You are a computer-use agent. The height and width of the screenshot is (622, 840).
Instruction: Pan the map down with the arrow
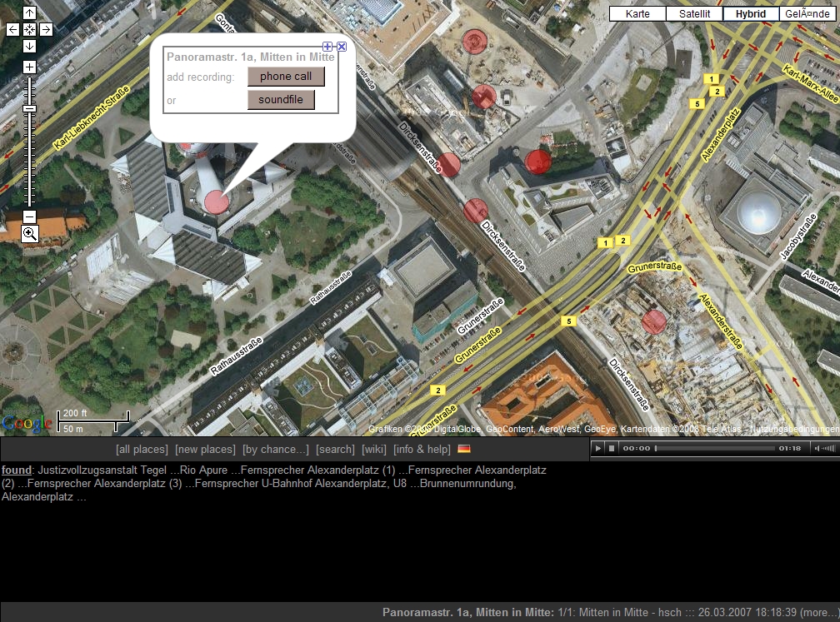click(x=29, y=46)
